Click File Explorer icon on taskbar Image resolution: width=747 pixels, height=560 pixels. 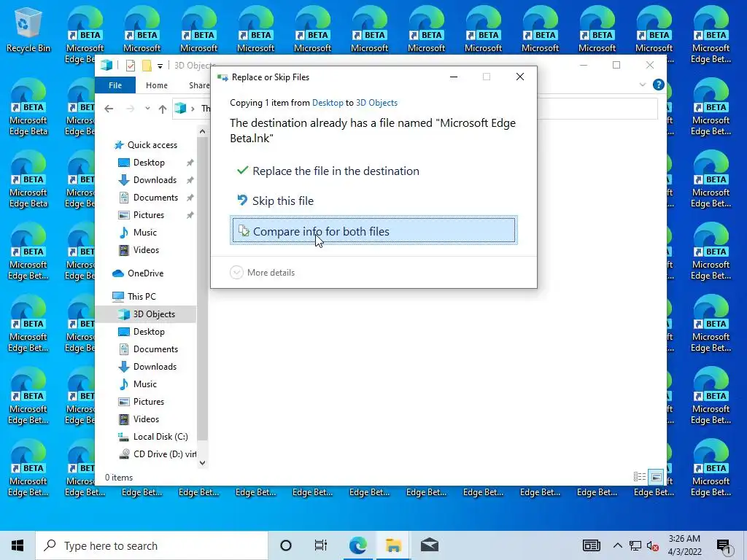click(393, 545)
